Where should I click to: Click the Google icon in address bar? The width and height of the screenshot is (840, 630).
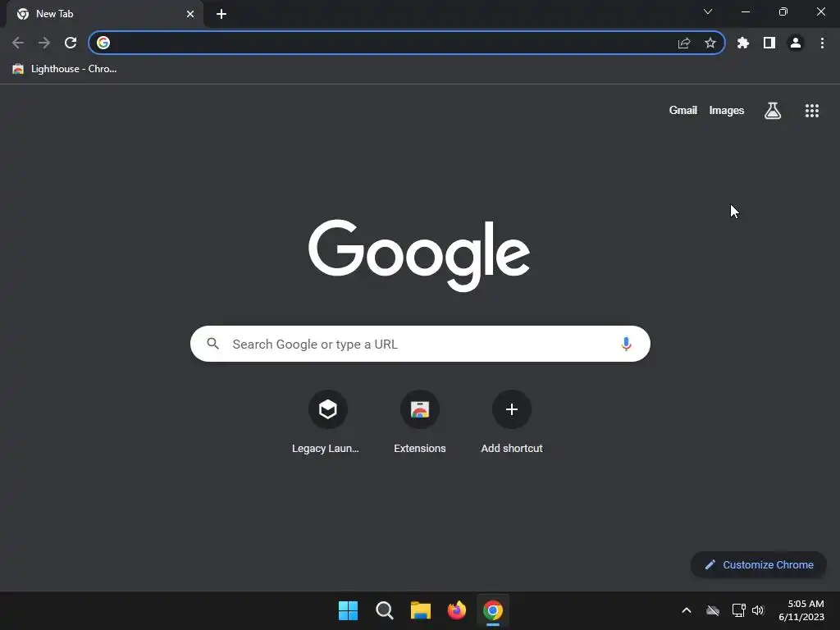point(103,43)
